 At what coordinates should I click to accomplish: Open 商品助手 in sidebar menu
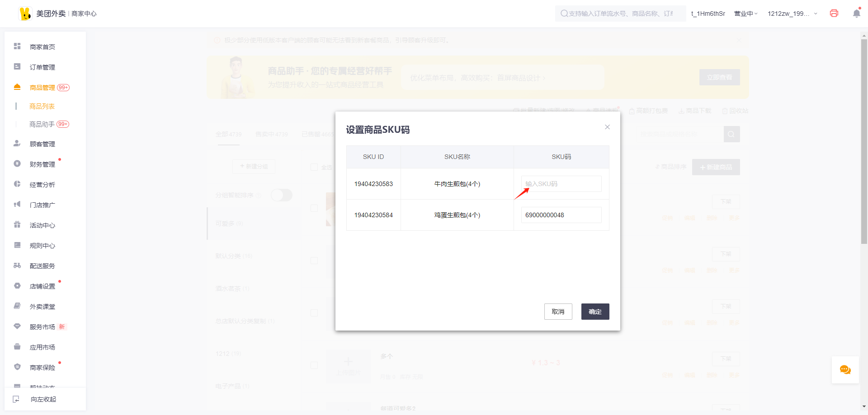point(42,124)
